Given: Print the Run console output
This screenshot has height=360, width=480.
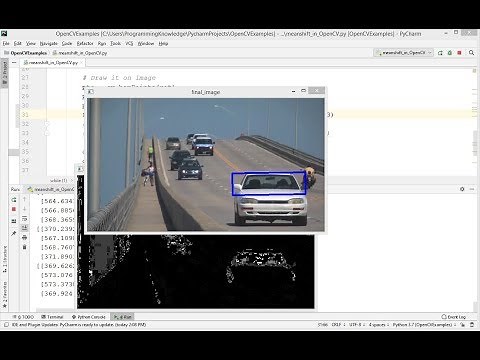Looking at the screenshot, I should (x=24, y=238).
